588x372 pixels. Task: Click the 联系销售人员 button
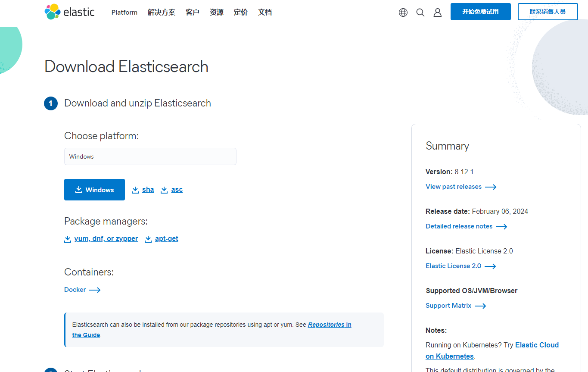coord(548,12)
